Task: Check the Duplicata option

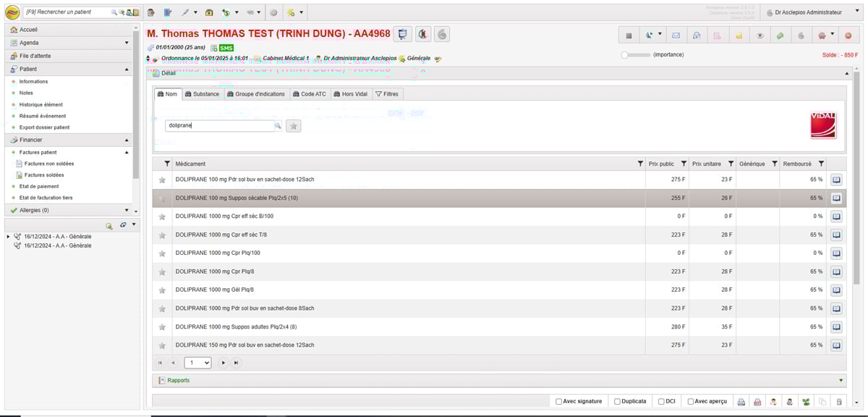Action: tap(617, 401)
